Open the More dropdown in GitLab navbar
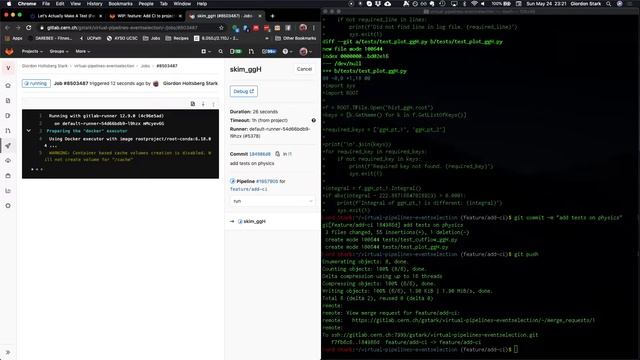640x360 pixels. 82,51
